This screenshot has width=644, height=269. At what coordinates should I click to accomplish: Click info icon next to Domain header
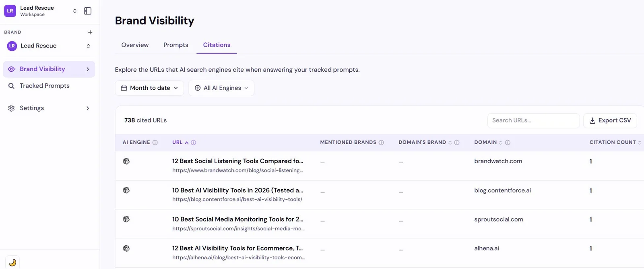pos(508,143)
